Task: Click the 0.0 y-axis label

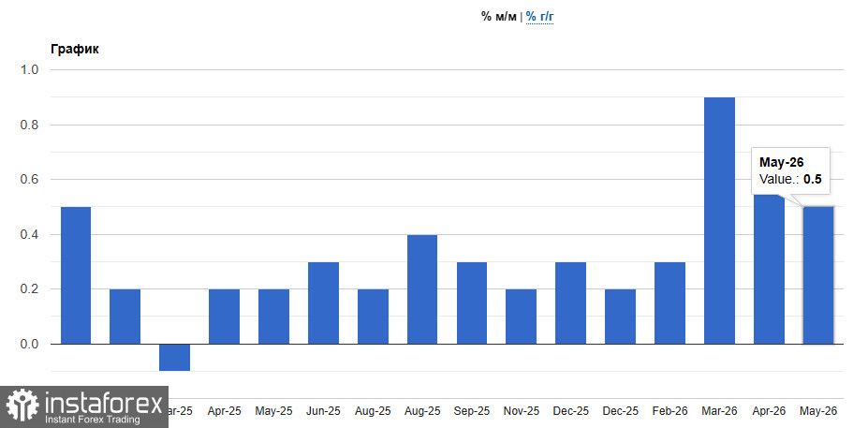Action: coord(29,345)
